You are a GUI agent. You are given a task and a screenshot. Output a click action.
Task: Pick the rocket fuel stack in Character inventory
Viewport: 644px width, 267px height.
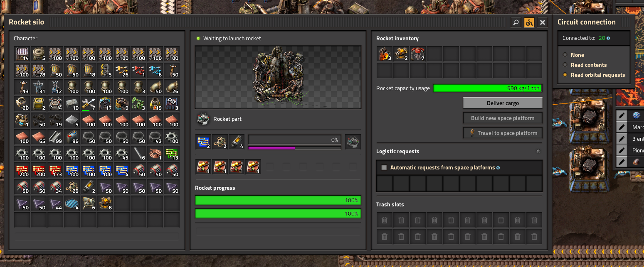(x=89, y=186)
